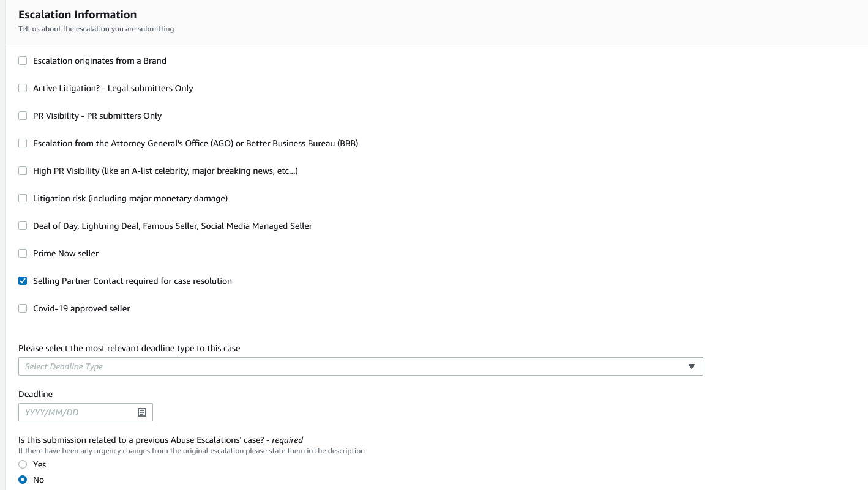The image size is (868, 490).
Task: Check Covid-19 approved seller box
Action: click(23, 308)
